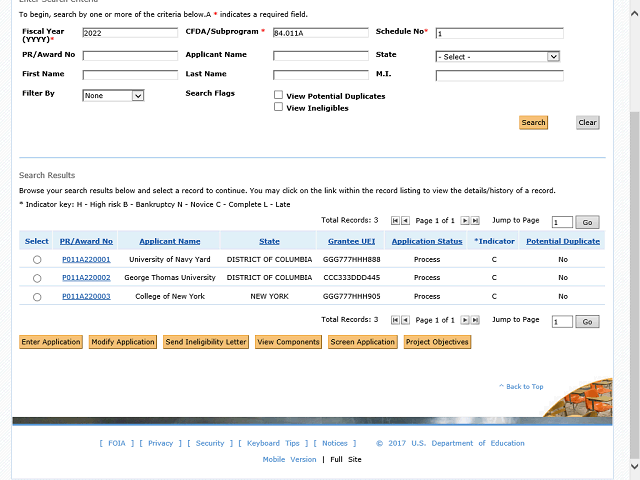Click the First Name input field

(130, 75)
